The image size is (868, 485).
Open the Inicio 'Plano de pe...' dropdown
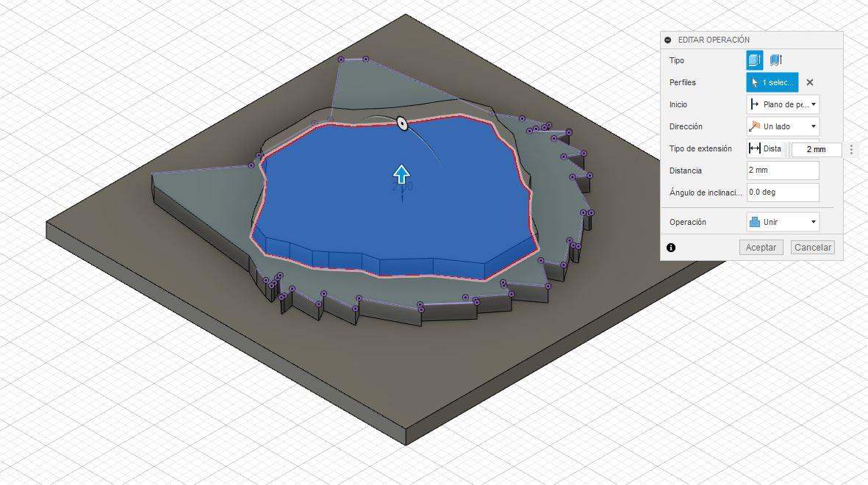coord(783,104)
